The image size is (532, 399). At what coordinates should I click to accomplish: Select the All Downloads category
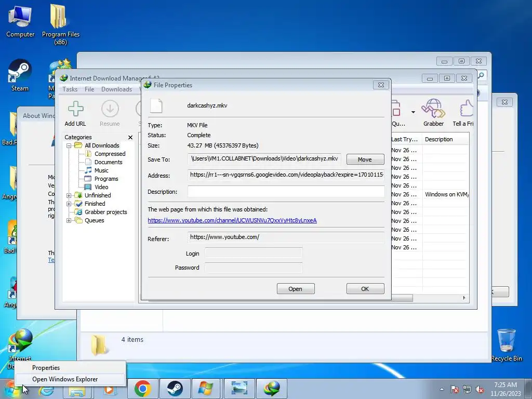tap(102, 145)
